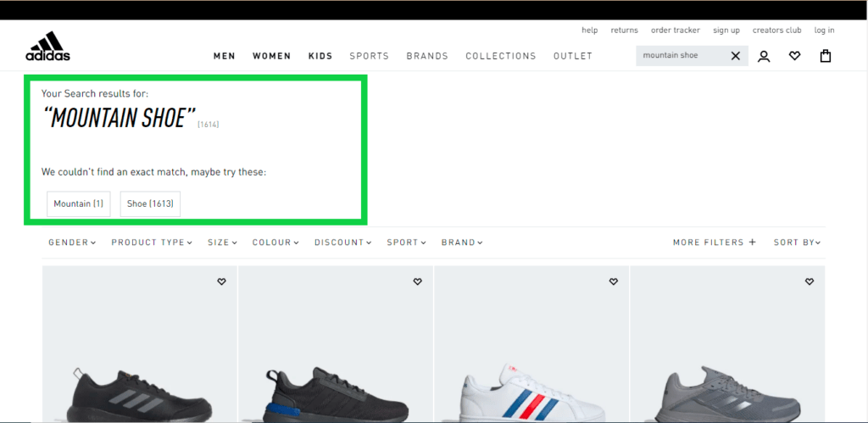Open the Outlet menu
The image size is (868, 423).
pyautogui.click(x=573, y=56)
